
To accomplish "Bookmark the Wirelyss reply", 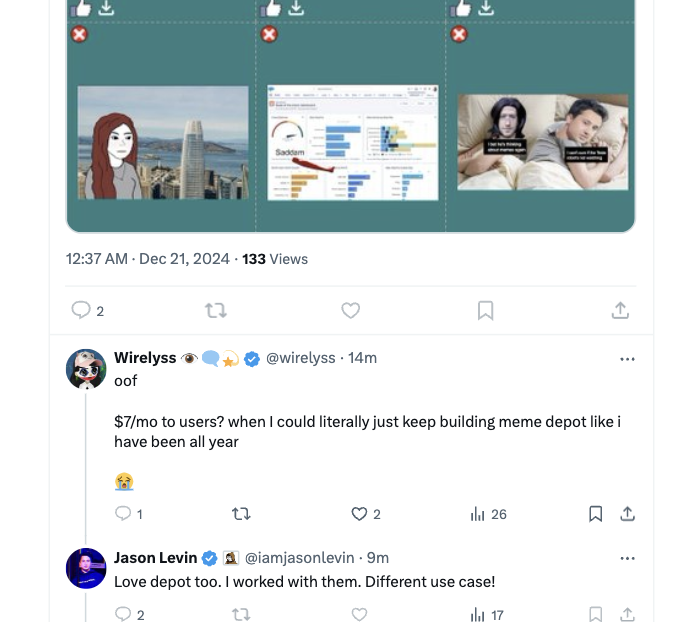I will pos(595,514).
